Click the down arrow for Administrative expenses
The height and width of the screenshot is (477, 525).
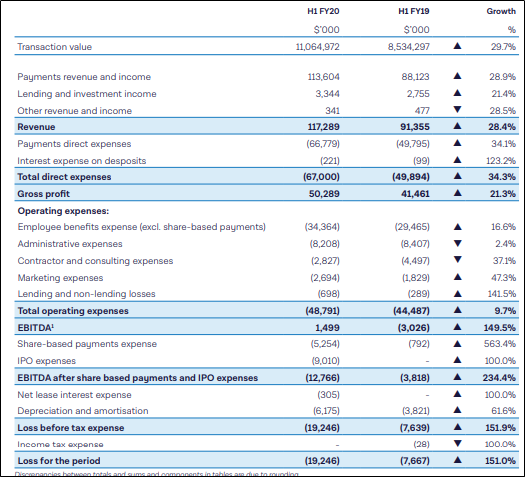[x=457, y=243]
